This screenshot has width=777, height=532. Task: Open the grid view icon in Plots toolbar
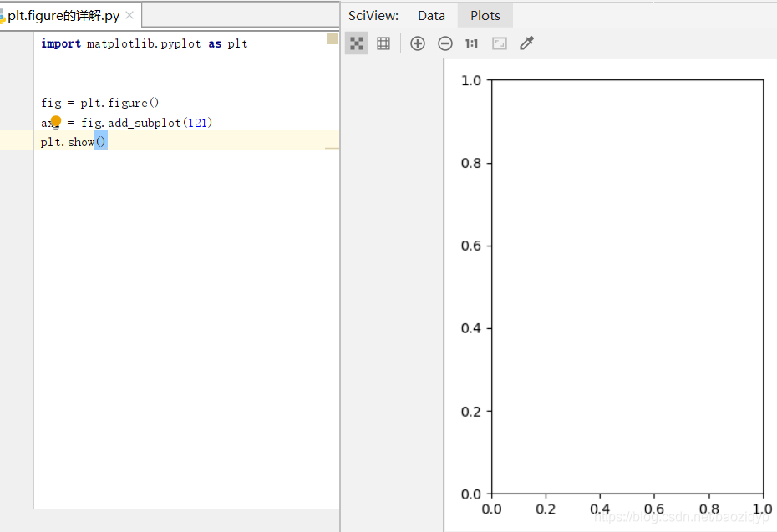click(x=383, y=43)
